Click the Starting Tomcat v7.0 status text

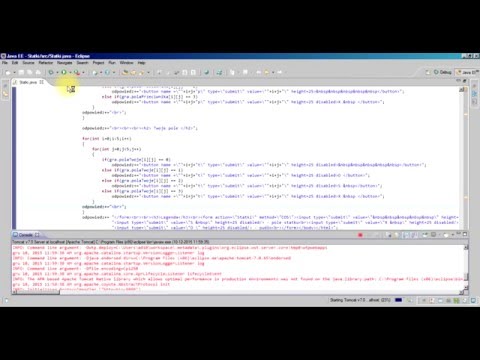[360, 300]
